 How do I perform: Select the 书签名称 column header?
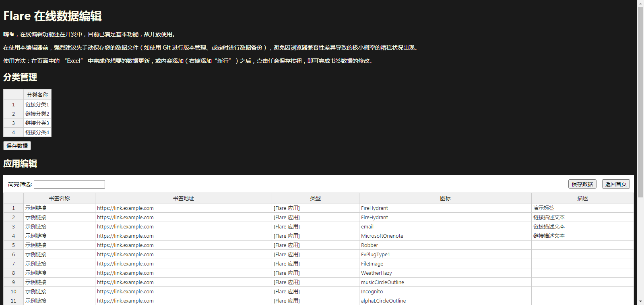(59, 198)
